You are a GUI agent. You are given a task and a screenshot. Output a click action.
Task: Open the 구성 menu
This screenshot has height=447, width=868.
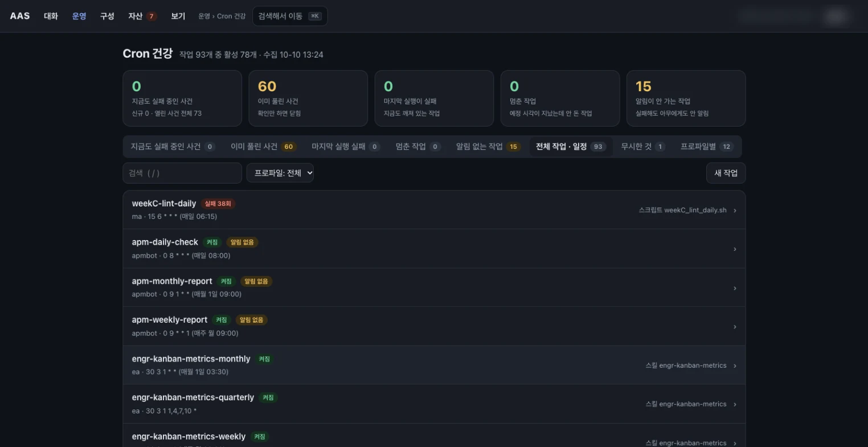[x=107, y=16]
